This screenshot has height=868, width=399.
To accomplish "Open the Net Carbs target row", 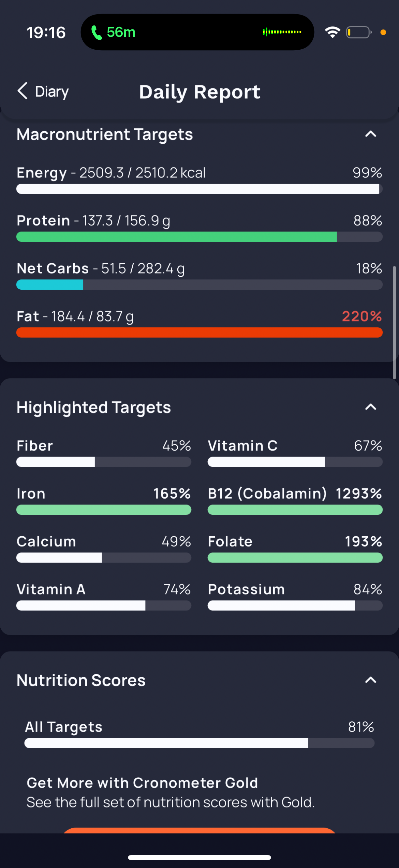I will tap(199, 275).
